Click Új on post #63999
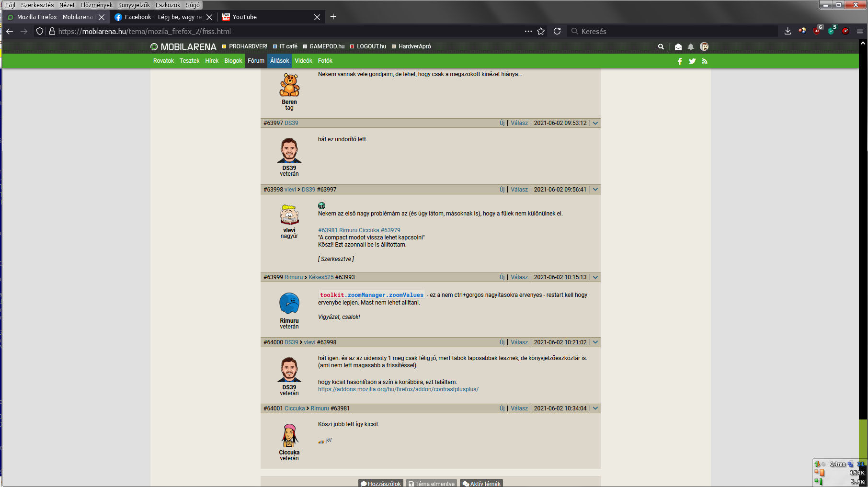Viewport: 868px width, 487px height. [x=502, y=277]
